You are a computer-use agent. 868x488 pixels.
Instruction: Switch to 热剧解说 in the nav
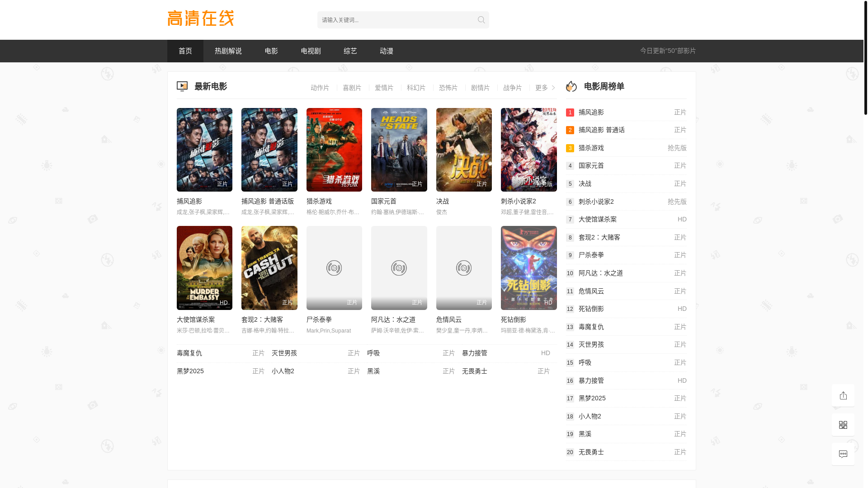(x=228, y=51)
